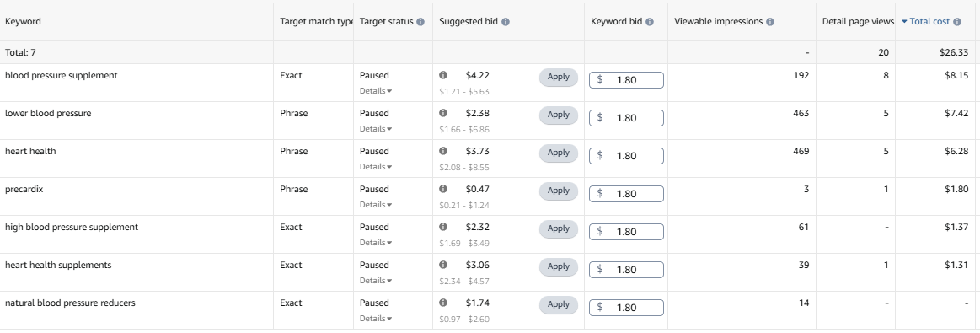Click info icon next to Viewable impressions header
This screenshot has width=980, height=333.
point(770,22)
